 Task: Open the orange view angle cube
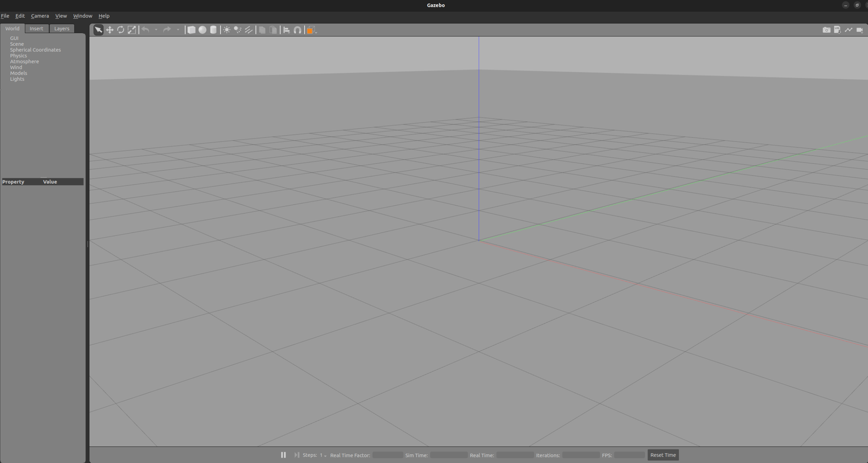click(x=311, y=30)
